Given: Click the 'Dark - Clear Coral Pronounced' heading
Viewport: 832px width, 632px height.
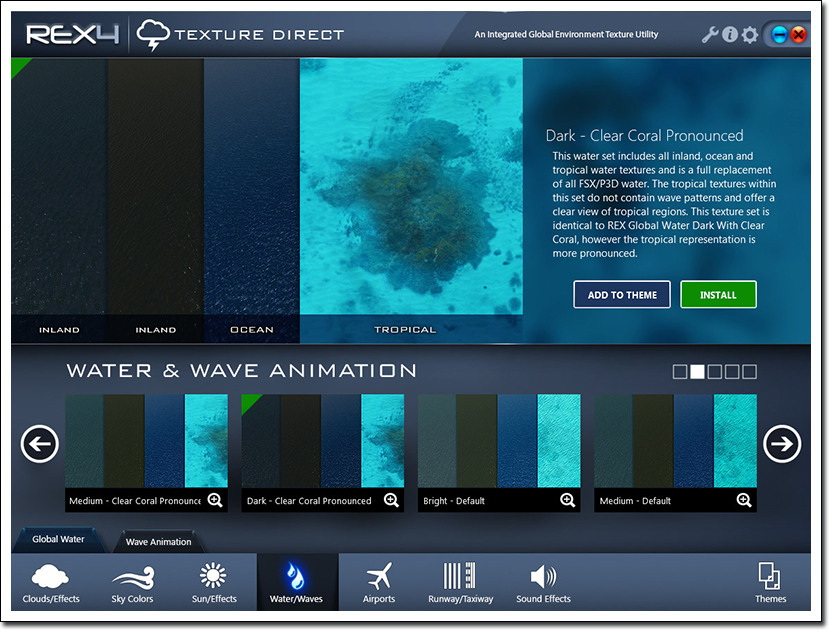Looking at the screenshot, I should [644, 136].
